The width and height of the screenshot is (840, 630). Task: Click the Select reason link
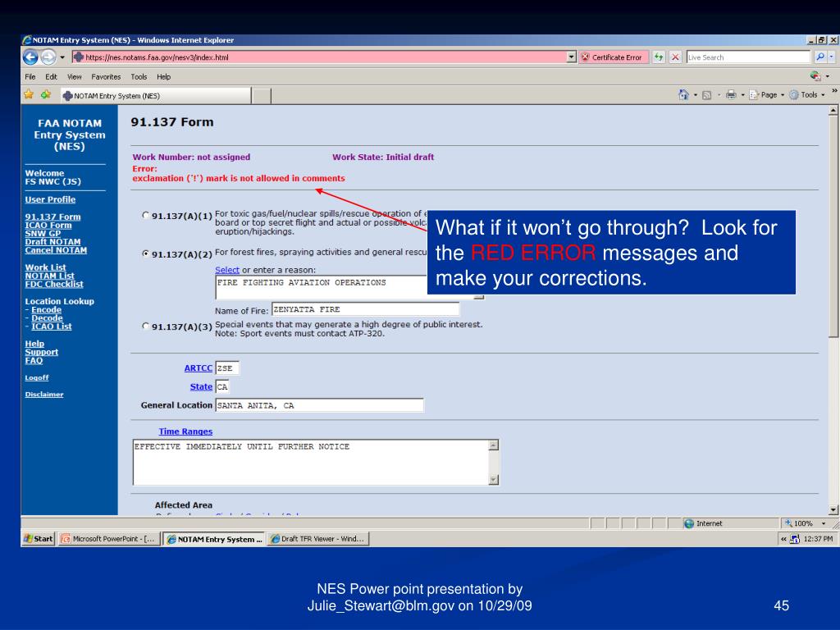click(226, 270)
